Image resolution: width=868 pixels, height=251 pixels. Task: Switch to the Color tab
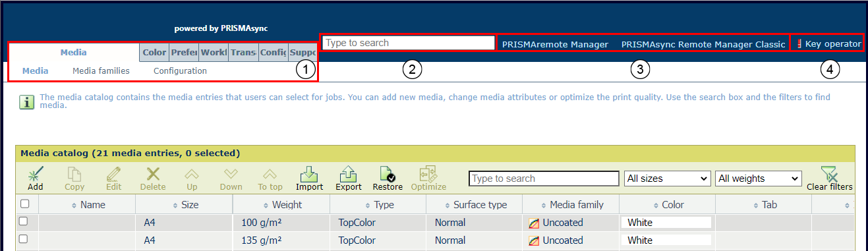coord(154,53)
